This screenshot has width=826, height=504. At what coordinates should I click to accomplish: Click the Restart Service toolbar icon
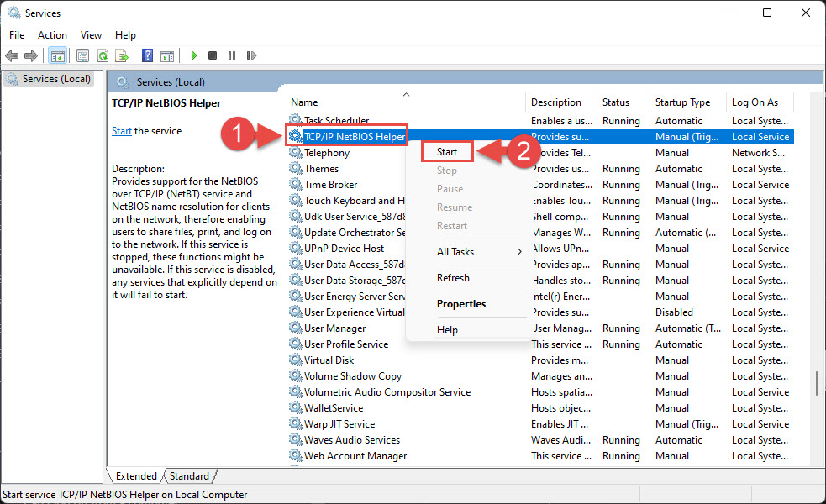coord(250,56)
